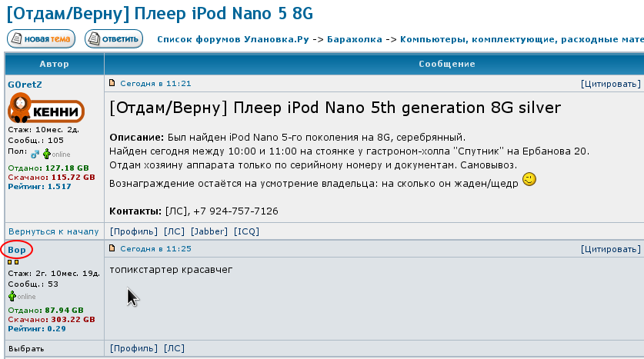This screenshot has width=644, height=359.
Task: Click the 'Стаж: 2г. 10мес. 19д.' text
Action: tap(54, 273)
